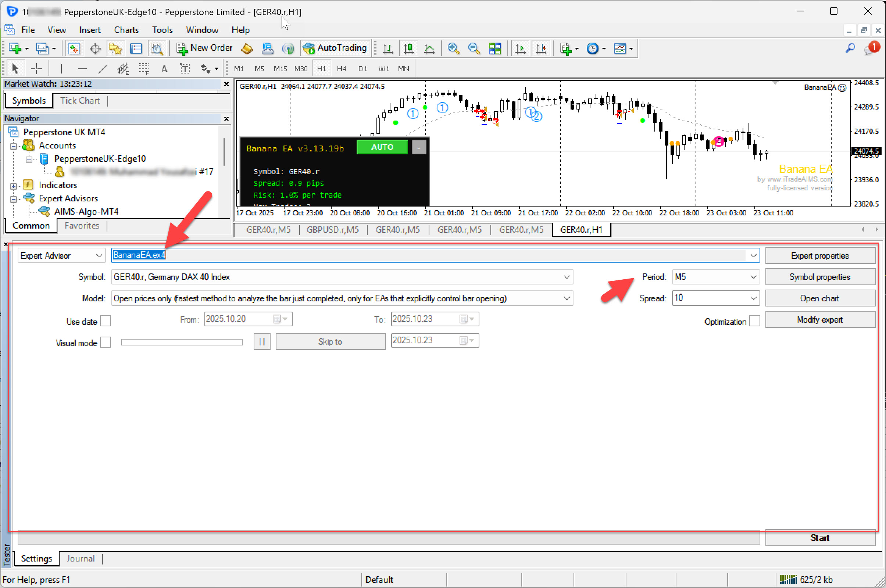Click the Tile Windows grid icon
The width and height of the screenshot is (886, 588).
pos(494,49)
